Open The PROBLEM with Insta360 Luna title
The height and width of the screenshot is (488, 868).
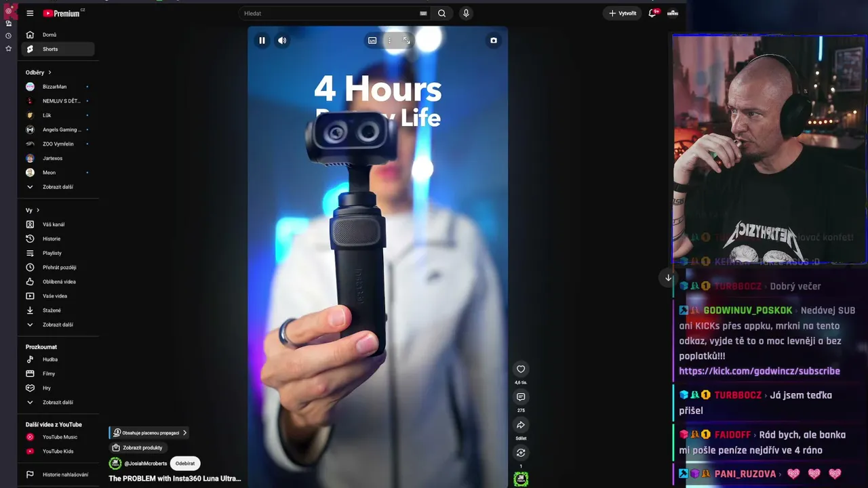tap(175, 479)
